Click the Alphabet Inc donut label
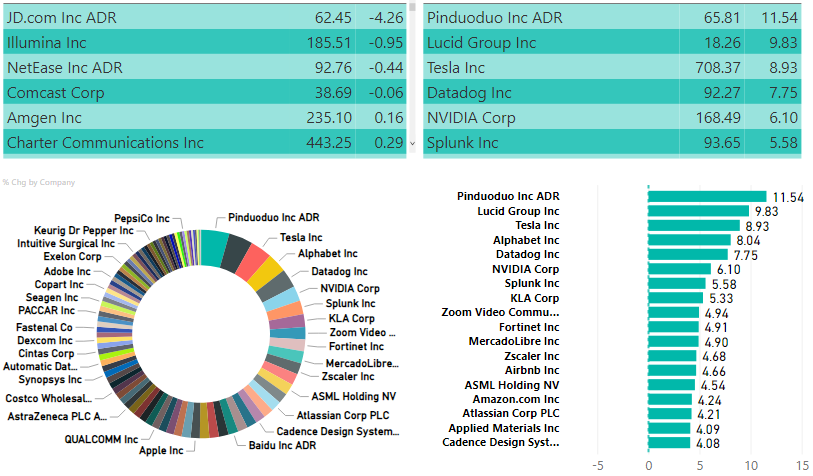Image resolution: width=813 pixels, height=476 pixels. (x=327, y=254)
